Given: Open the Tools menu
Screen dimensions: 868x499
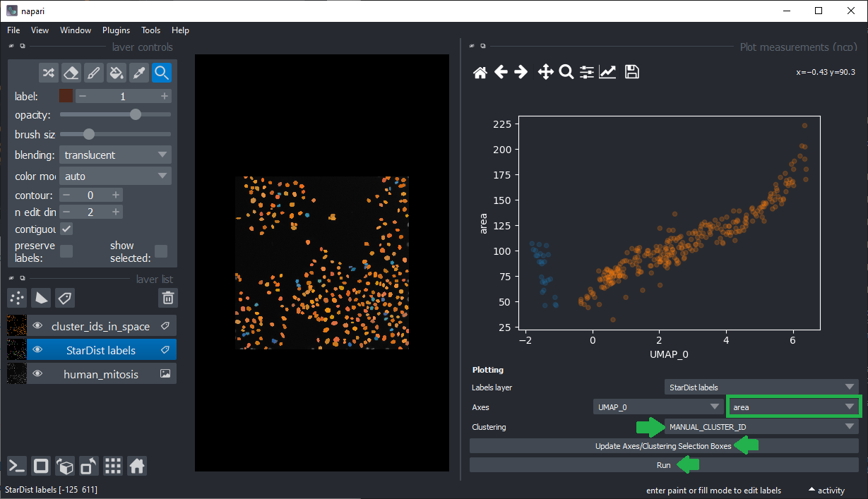Looking at the screenshot, I should click(x=150, y=30).
